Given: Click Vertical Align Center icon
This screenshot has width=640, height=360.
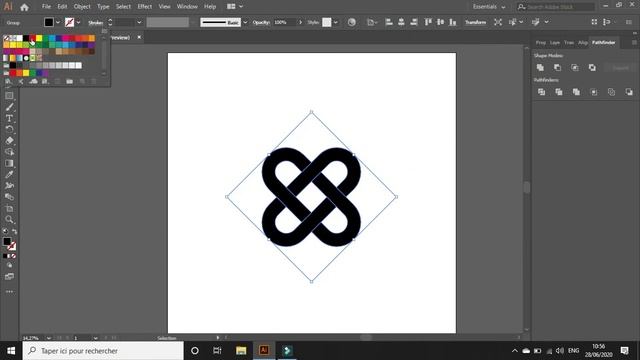Looking at the screenshot, I should coord(440,22).
